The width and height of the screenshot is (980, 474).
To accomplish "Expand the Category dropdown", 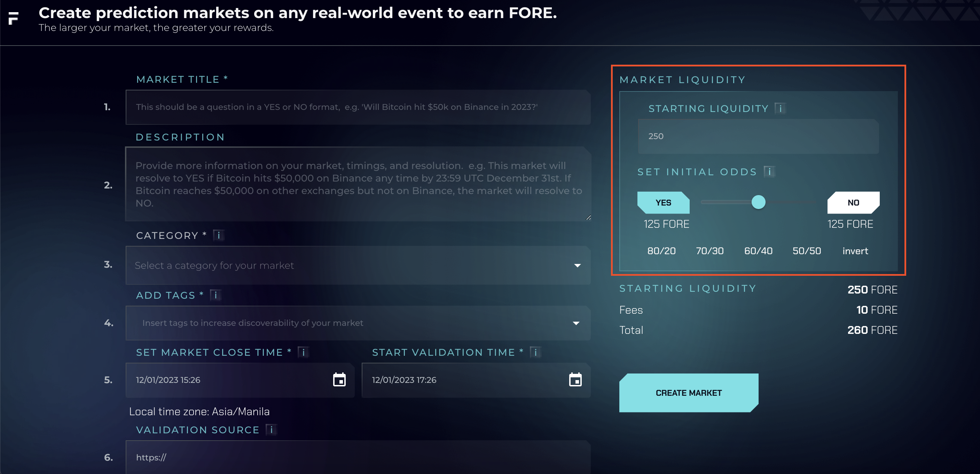I will 577,265.
